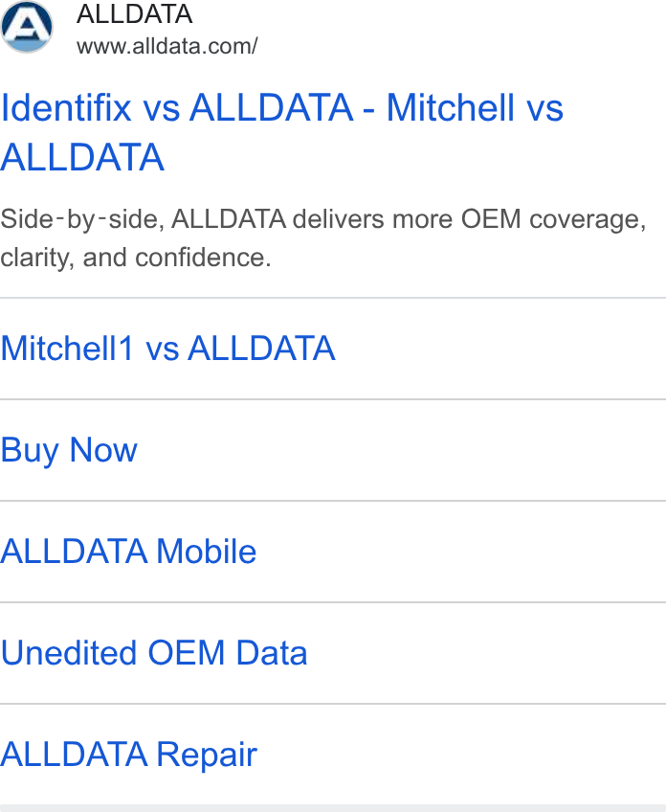Tap the word Now in Buy Now
Screen dimensions: 666x812
[103, 449]
